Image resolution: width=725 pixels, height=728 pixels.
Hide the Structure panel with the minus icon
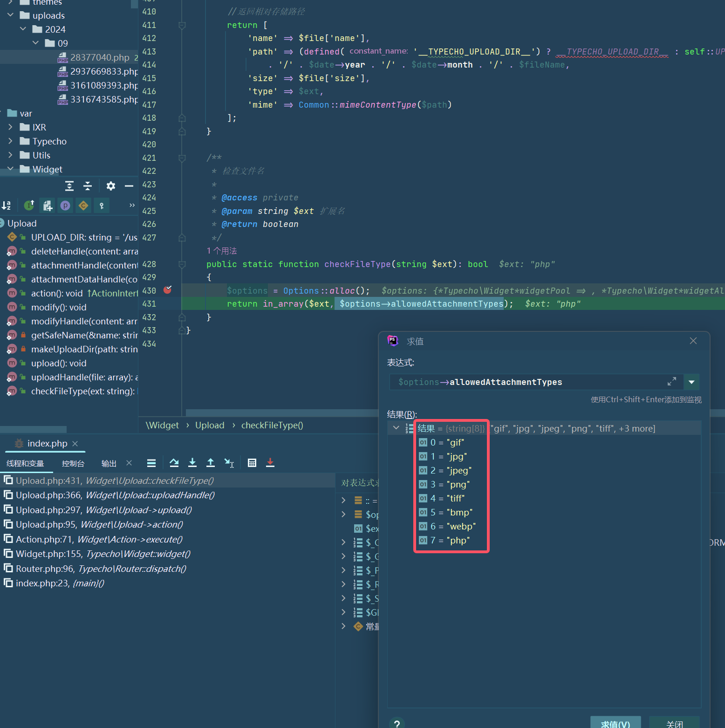(x=129, y=186)
